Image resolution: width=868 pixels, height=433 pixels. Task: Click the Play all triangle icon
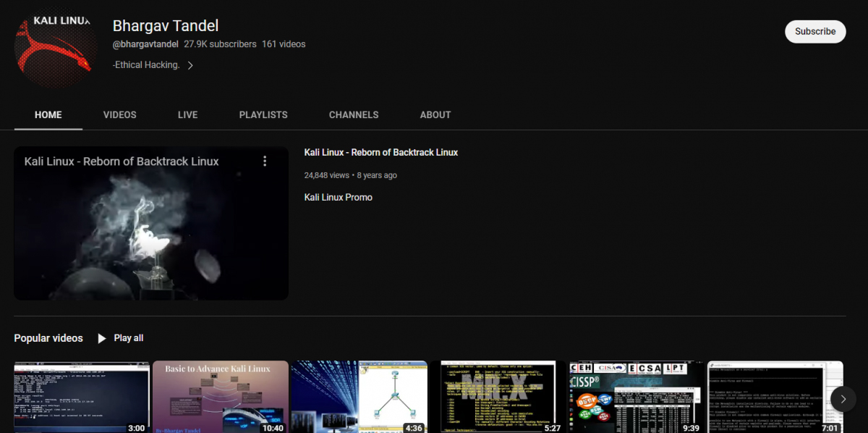[102, 338]
